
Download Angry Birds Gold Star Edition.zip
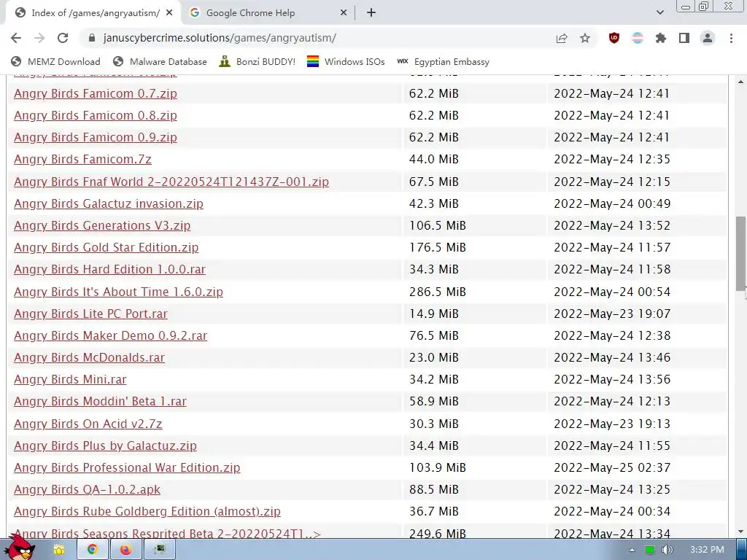click(107, 247)
